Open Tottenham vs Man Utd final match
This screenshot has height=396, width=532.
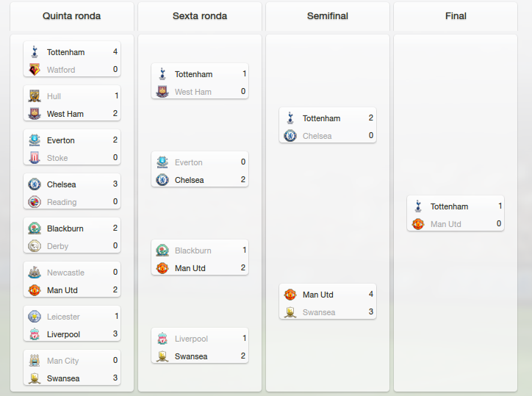(x=456, y=213)
